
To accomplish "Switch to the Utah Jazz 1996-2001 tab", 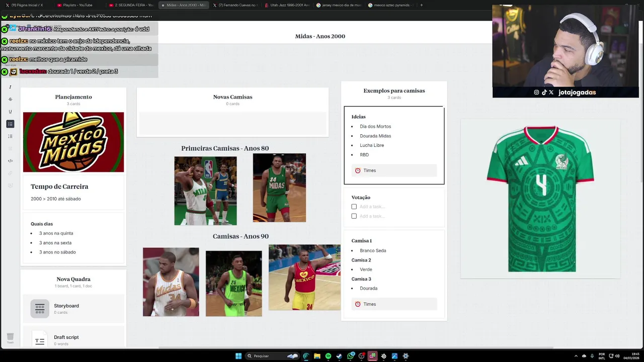I will click(x=287, y=5).
